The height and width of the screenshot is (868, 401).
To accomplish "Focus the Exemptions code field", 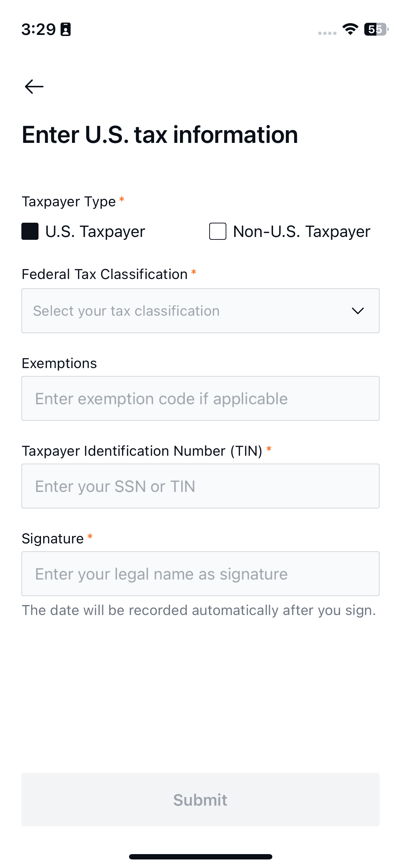I will click(x=200, y=398).
